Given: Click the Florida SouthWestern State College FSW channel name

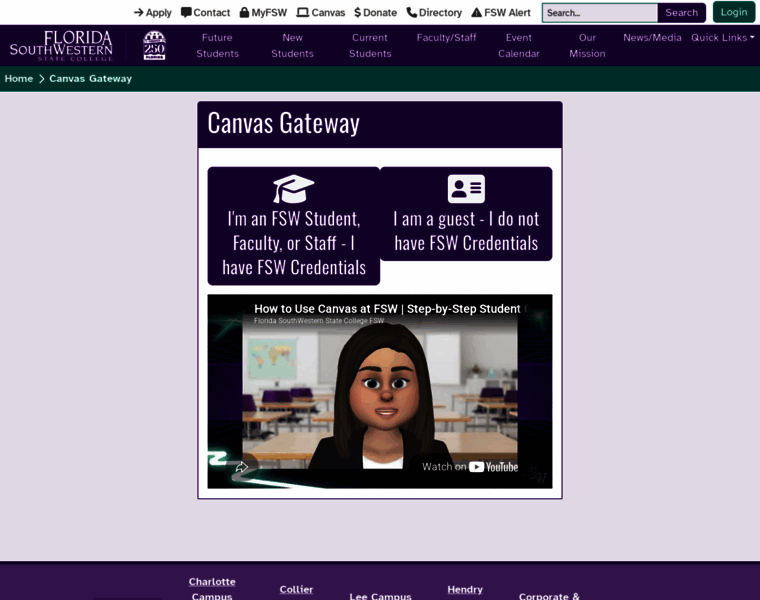Looking at the screenshot, I should coord(319,320).
